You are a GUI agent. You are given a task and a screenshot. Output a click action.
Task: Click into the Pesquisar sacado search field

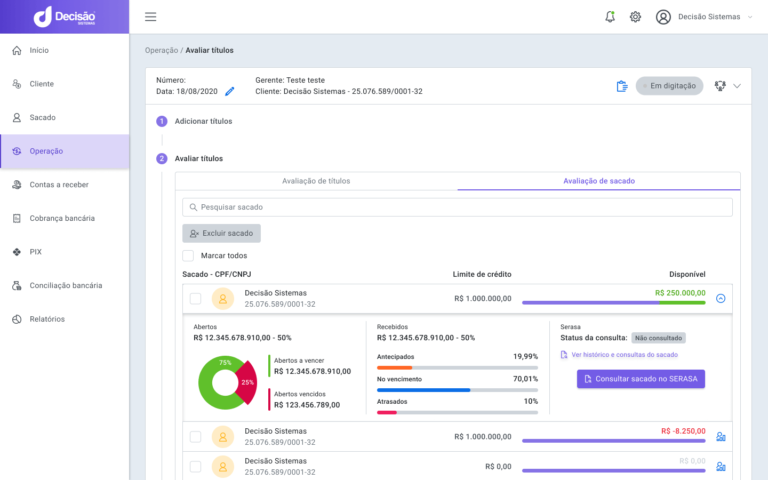click(457, 207)
